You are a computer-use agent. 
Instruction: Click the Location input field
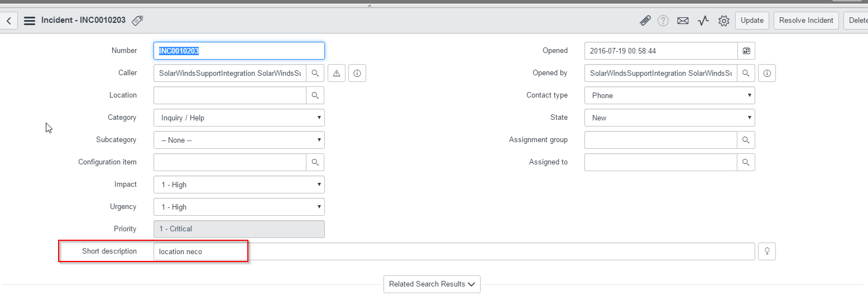coord(230,95)
